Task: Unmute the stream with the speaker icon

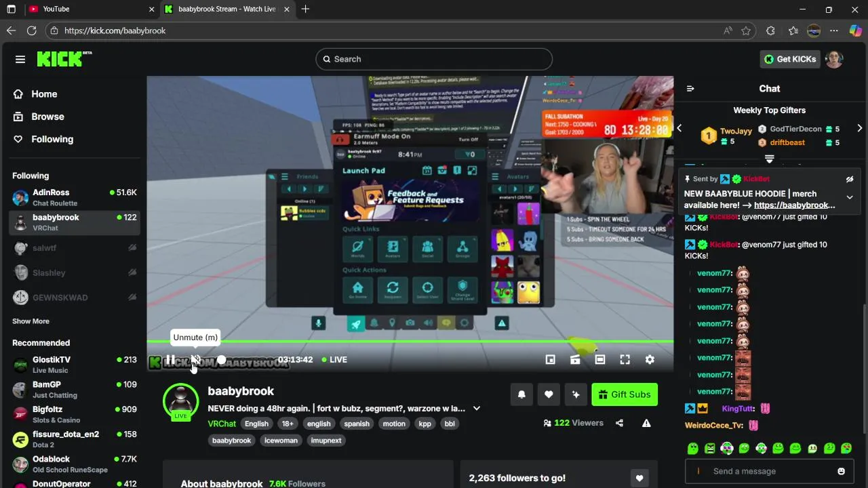Action: coord(195,360)
